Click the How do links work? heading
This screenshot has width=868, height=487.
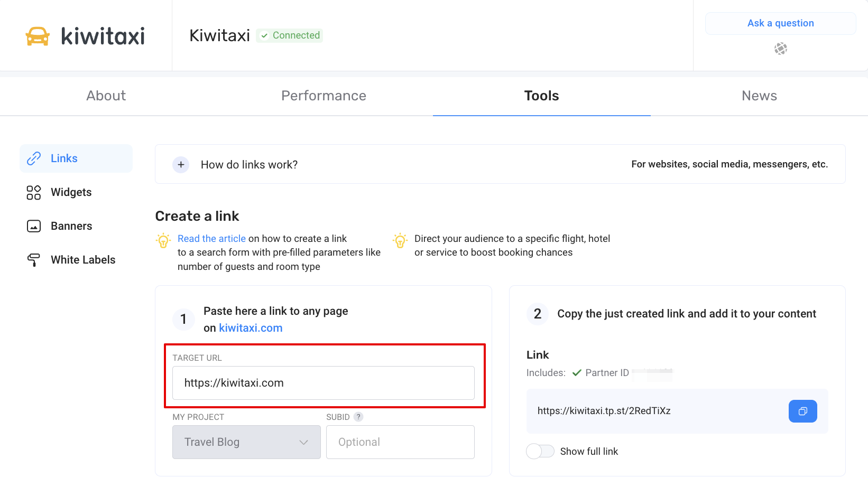coord(249,165)
